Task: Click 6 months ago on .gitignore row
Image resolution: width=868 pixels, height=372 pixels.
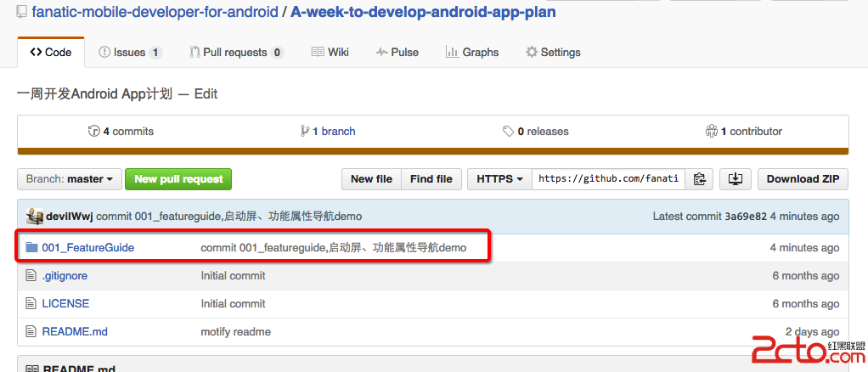Action: (806, 275)
